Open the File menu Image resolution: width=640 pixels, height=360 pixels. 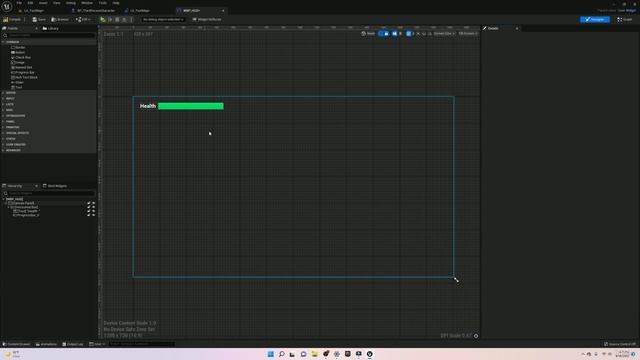19,3
